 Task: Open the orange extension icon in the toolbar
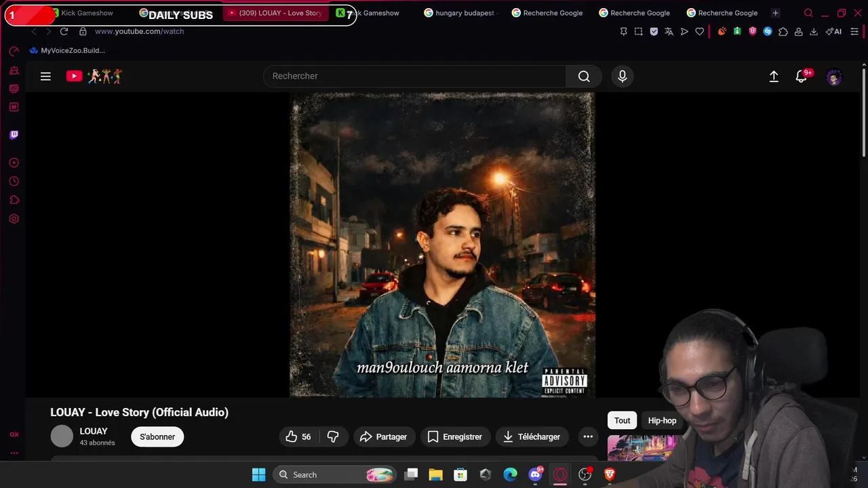pyautogui.click(x=722, y=31)
